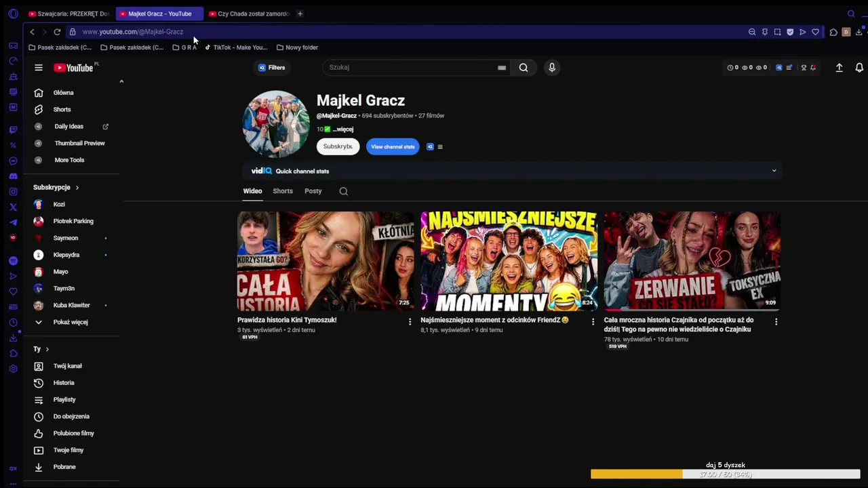This screenshot has width=868, height=488.
Task: Search within the Majkel Gracz channel
Action: point(344,191)
